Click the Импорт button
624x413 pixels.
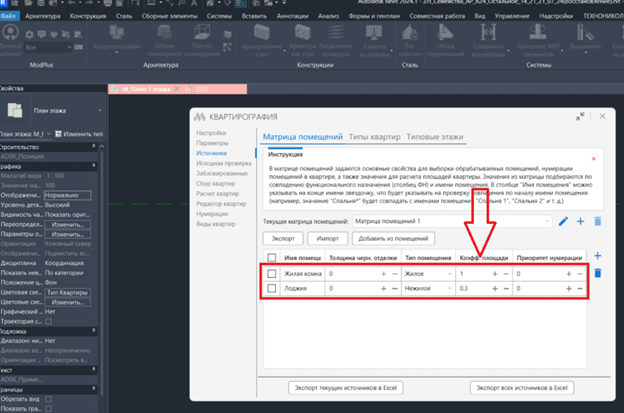pyautogui.click(x=328, y=238)
